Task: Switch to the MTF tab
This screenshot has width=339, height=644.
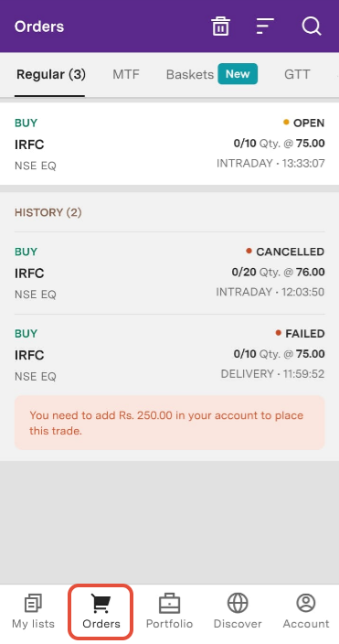Action: tap(126, 74)
